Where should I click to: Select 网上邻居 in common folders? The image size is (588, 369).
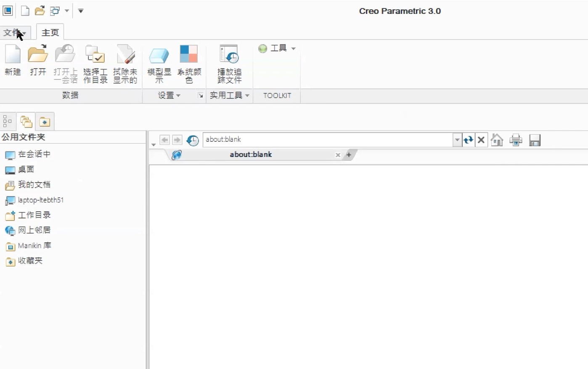tap(28, 231)
